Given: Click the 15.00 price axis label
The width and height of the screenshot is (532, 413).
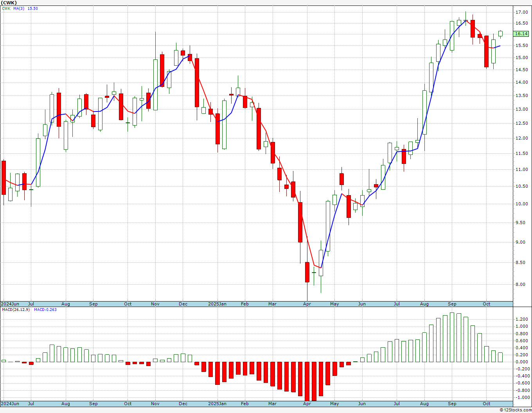Looking at the screenshot, I should (521, 58).
